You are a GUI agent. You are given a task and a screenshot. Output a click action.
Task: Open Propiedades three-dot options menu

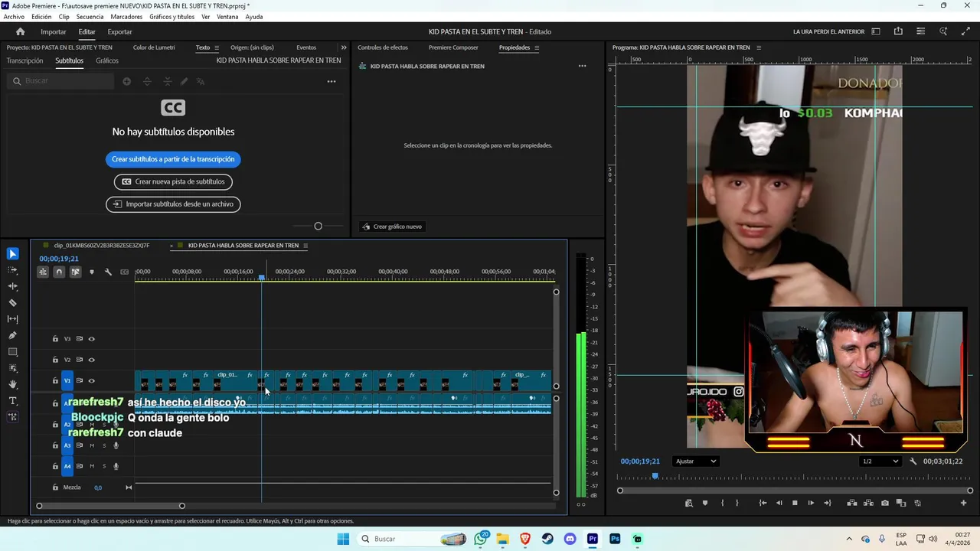click(582, 66)
